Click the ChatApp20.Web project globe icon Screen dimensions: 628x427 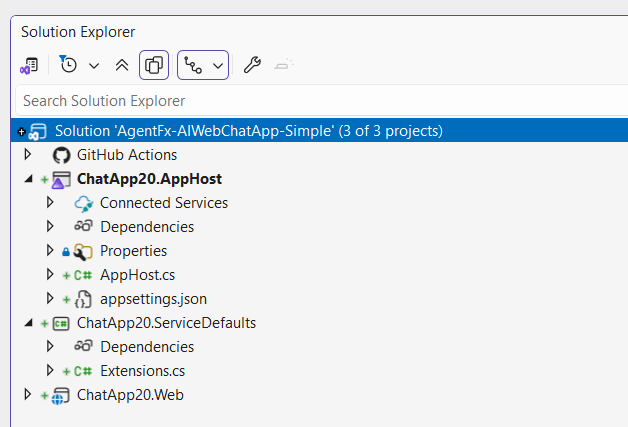(61, 395)
